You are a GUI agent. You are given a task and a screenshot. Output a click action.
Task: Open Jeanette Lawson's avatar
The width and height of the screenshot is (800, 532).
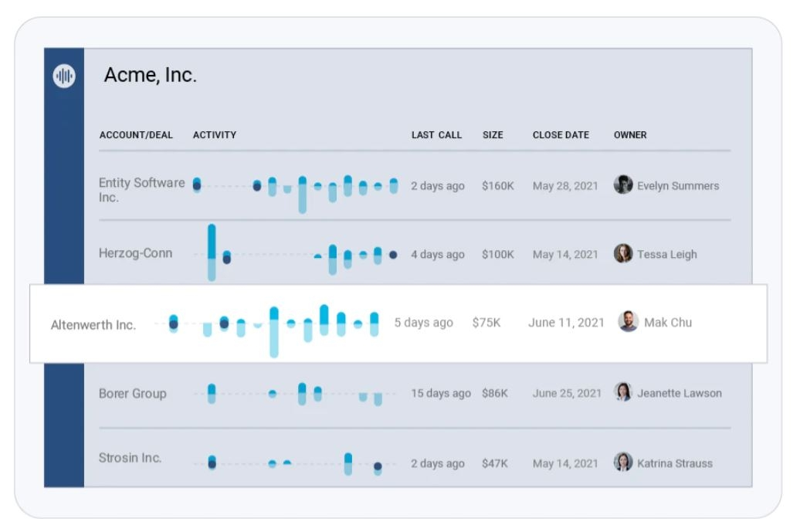623,392
